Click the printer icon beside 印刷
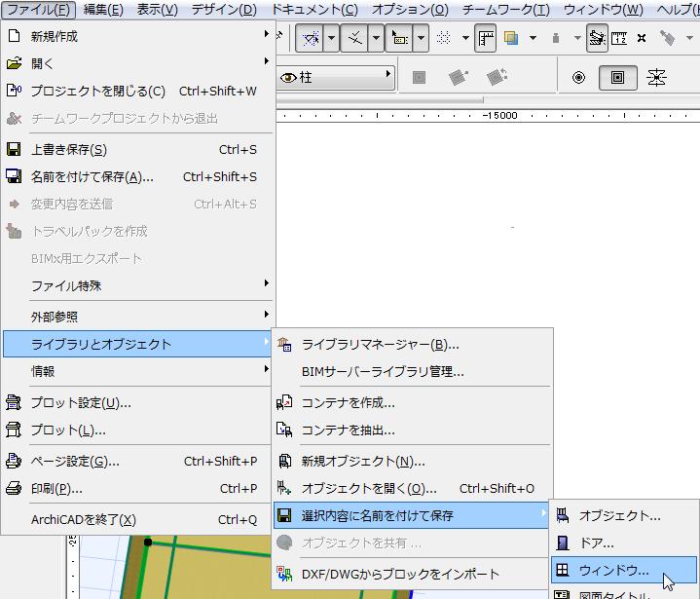 (14, 488)
